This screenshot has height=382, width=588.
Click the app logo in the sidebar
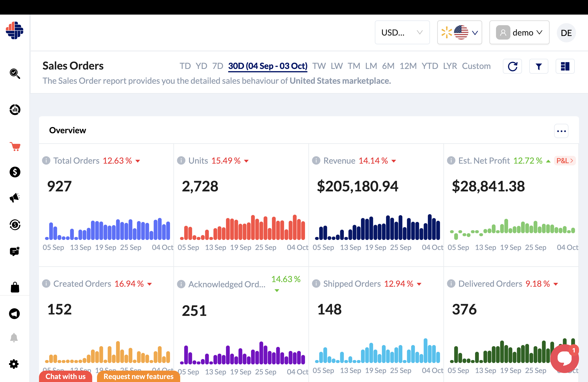(15, 30)
